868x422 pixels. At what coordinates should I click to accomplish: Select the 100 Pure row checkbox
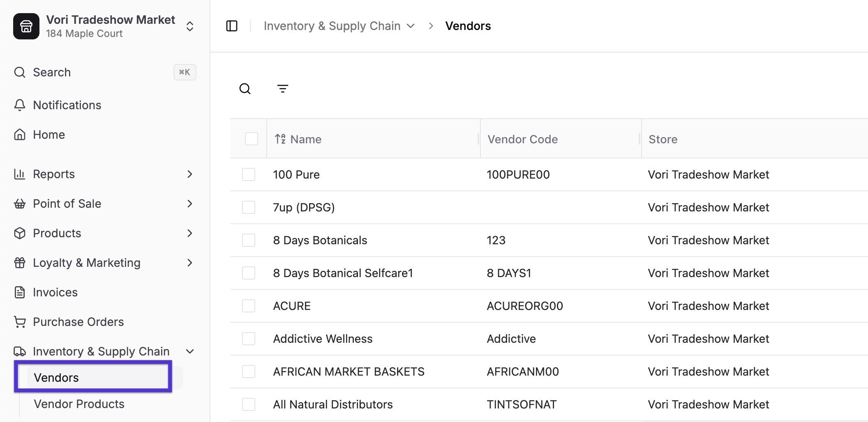pos(249,174)
